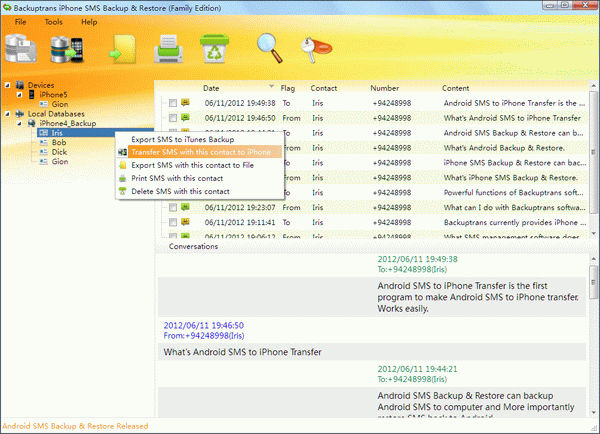The height and width of the screenshot is (434, 600).
Task: Click printer icon beside Print SMS with this contact
Action: tap(122, 178)
